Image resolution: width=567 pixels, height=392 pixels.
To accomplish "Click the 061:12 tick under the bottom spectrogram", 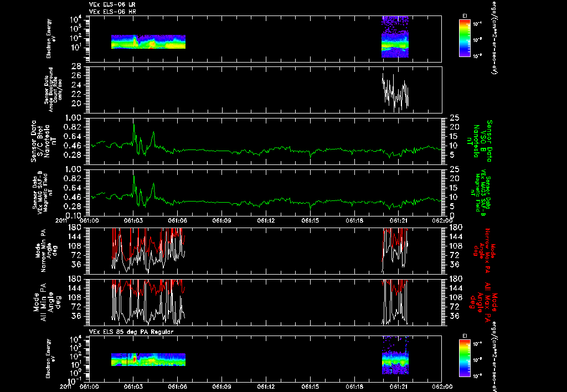I will [266, 386].
